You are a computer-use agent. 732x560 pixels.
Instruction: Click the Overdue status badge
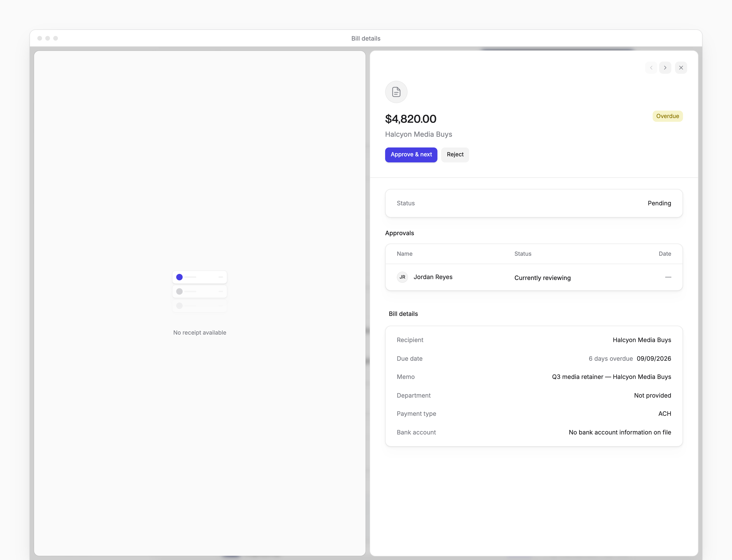pyautogui.click(x=667, y=116)
